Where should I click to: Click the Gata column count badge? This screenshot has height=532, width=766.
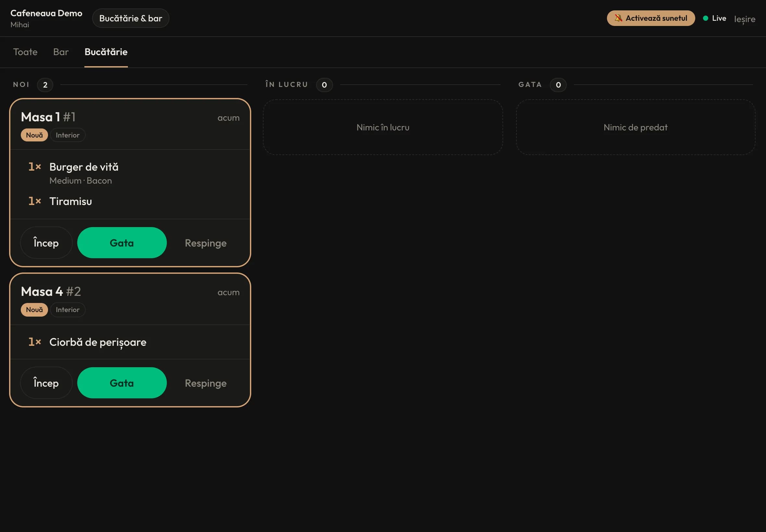[558, 85]
